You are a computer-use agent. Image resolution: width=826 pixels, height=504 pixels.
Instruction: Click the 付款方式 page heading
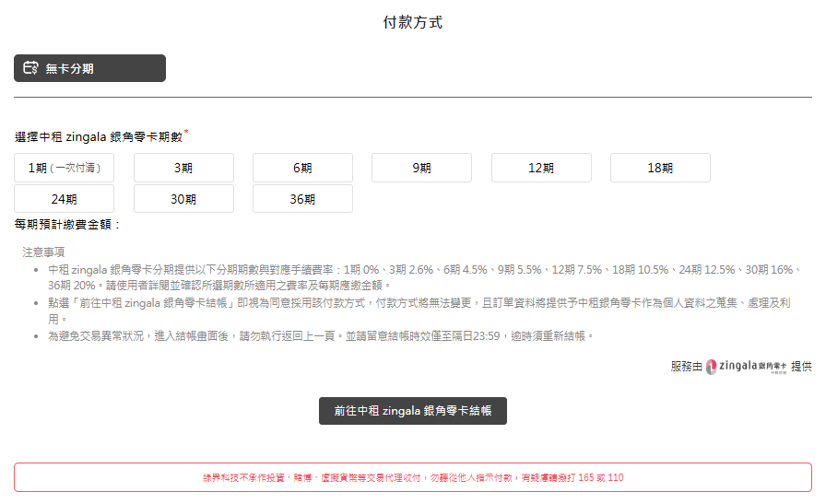pyautogui.click(x=413, y=22)
